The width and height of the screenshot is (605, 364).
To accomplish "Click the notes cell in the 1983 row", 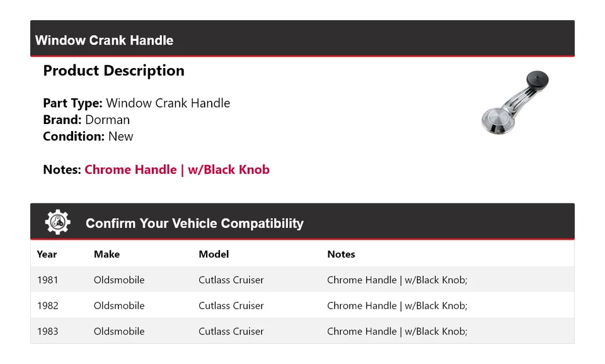I will (397, 331).
